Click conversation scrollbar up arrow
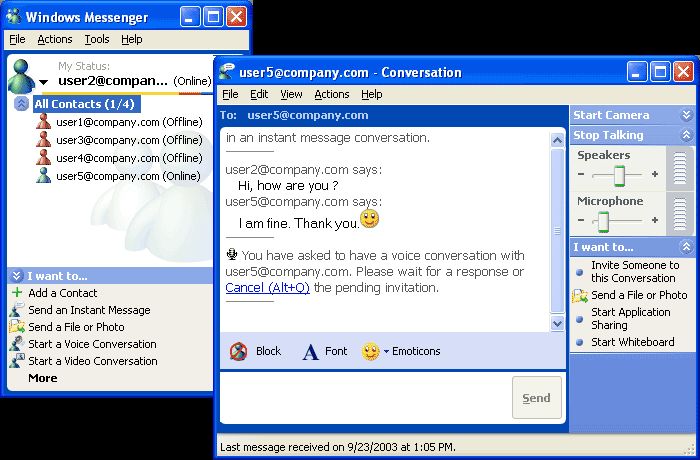The image size is (700, 460). coord(557,140)
